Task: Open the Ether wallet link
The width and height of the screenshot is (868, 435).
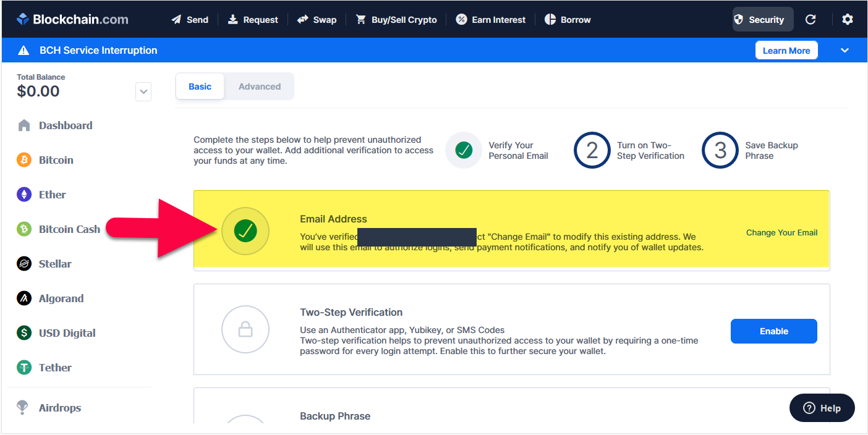Action: [x=53, y=195]
